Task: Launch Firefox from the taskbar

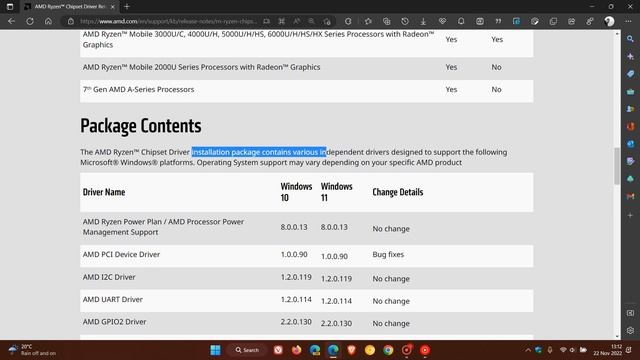Action: 296,350
